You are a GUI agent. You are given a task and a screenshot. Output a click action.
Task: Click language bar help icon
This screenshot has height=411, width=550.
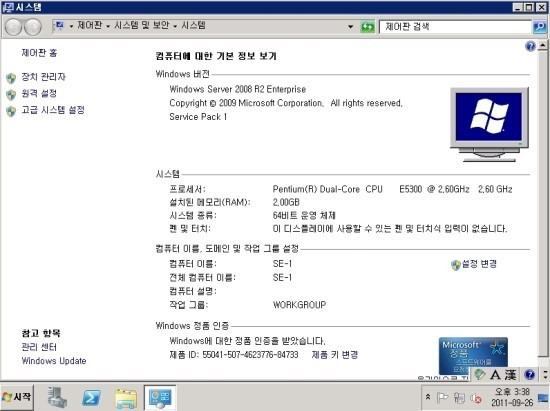pyautogui.click(x=529, y=375)
